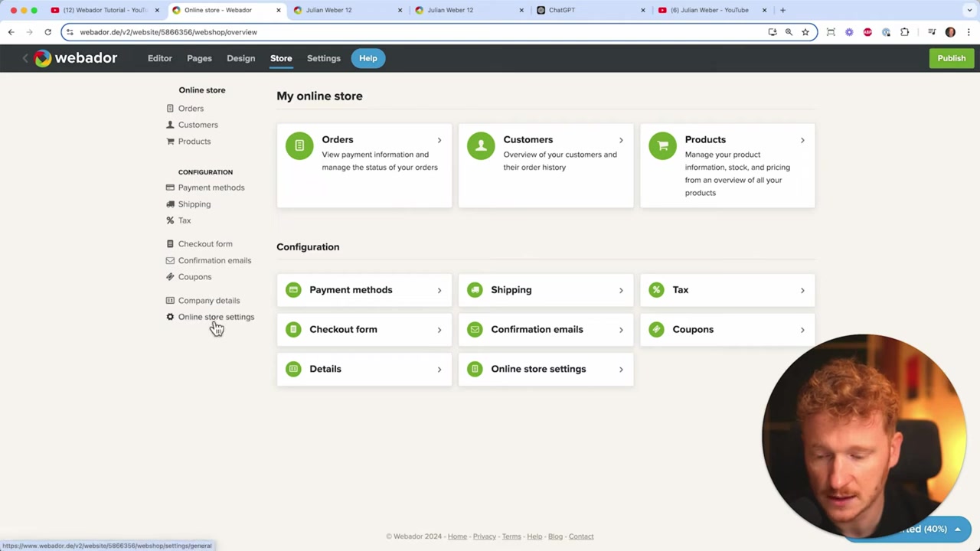
Task: Expand the getting started 40% progress panel
Action: coord(957,529)
